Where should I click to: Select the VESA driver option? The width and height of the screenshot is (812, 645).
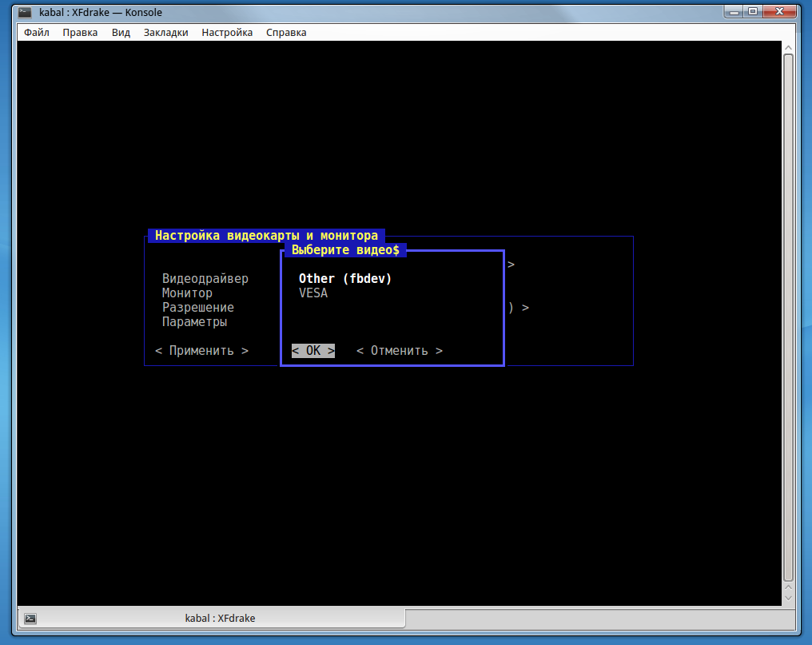[313, 293]
